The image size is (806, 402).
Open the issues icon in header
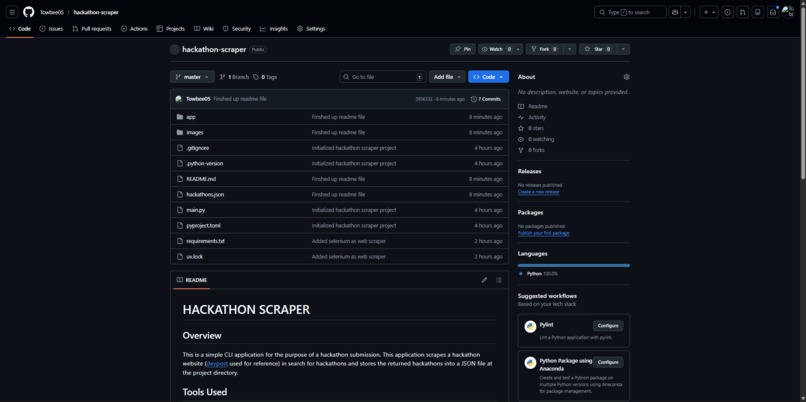[x=727, y=12]
